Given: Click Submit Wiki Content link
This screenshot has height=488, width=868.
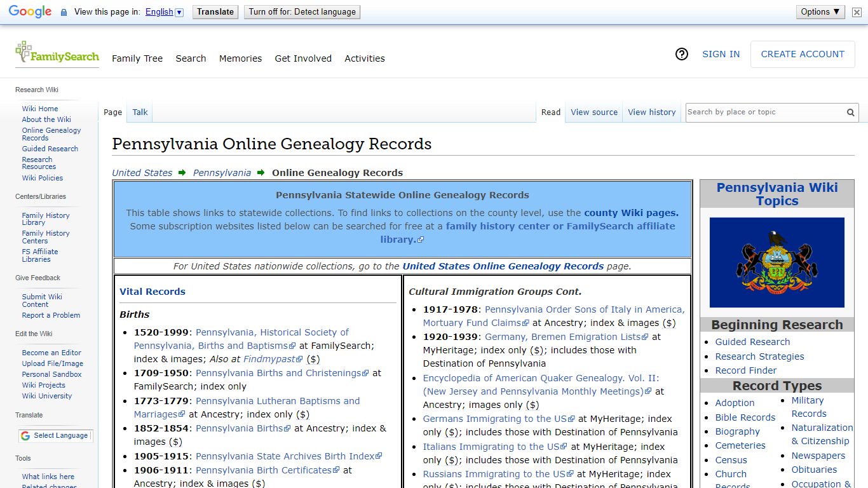Looking at the screenshot, I should pos(42,301).
